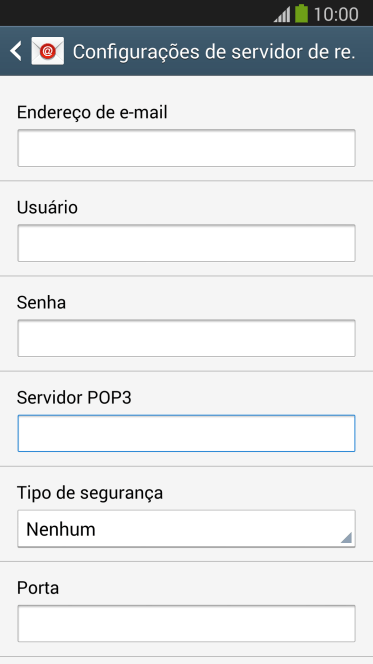Tap the red email app icon
The height and width of the screenshot is (664, 373).
(48, 51)
